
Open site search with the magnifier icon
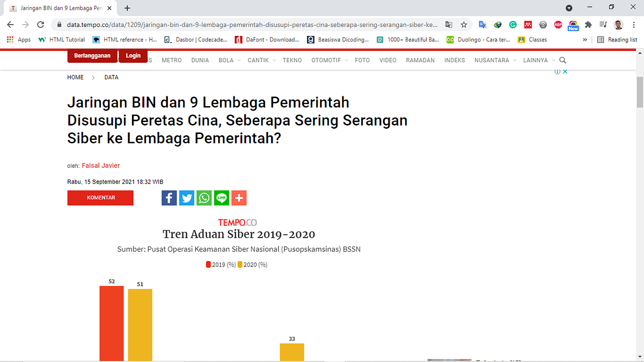[x=562, y=60]
